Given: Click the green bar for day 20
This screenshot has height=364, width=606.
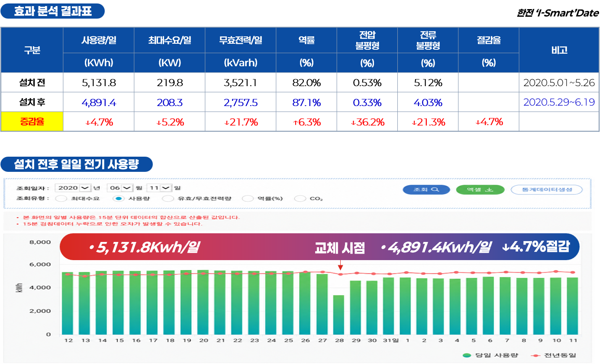Looking at the screenshot, I should click(203, 302).
